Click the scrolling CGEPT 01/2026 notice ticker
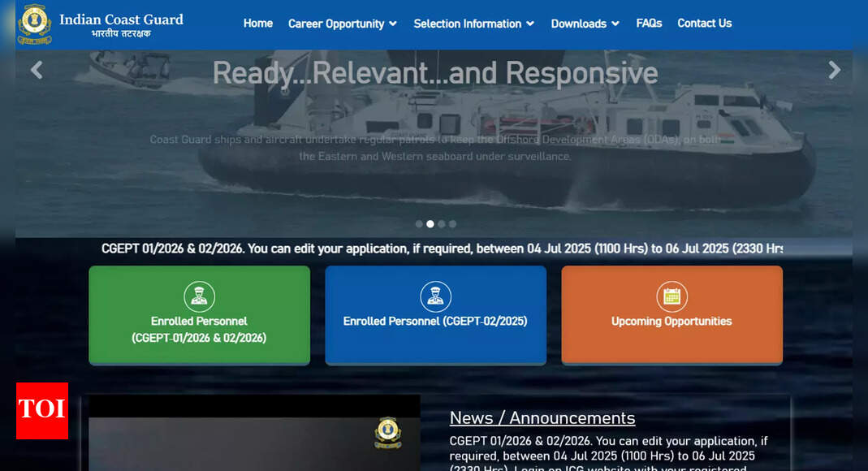Viewport: 868px width, 471px height. (442, 248)
